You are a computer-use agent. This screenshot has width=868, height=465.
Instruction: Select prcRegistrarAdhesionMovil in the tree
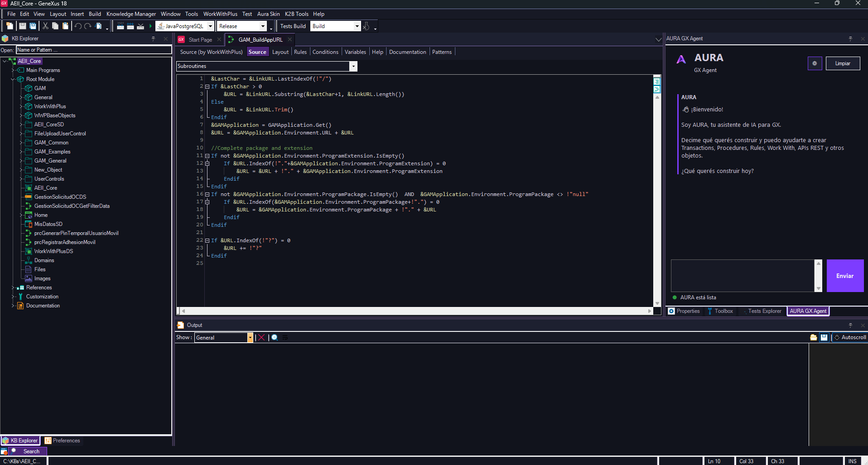65,242
